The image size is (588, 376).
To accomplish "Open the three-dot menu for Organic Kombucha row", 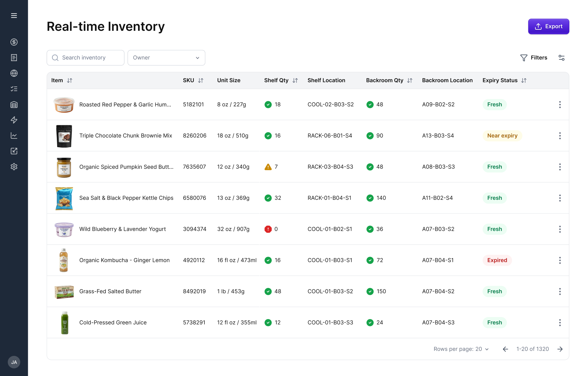I will (560, 260).
